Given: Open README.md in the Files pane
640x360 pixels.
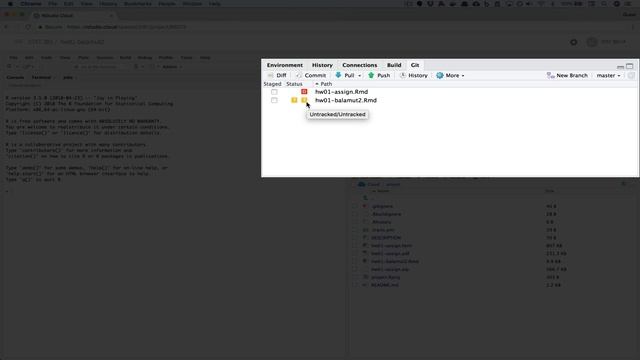Looking at the screenshot, I should tap(384, 285).
